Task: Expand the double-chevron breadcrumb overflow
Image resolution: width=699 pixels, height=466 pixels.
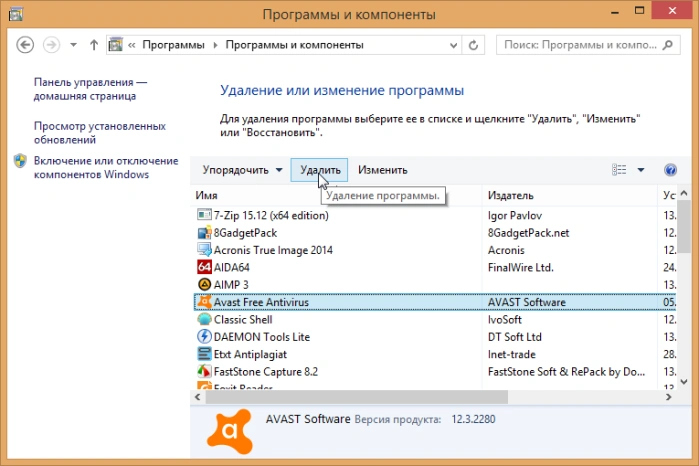Action: [x=132, y=45]
